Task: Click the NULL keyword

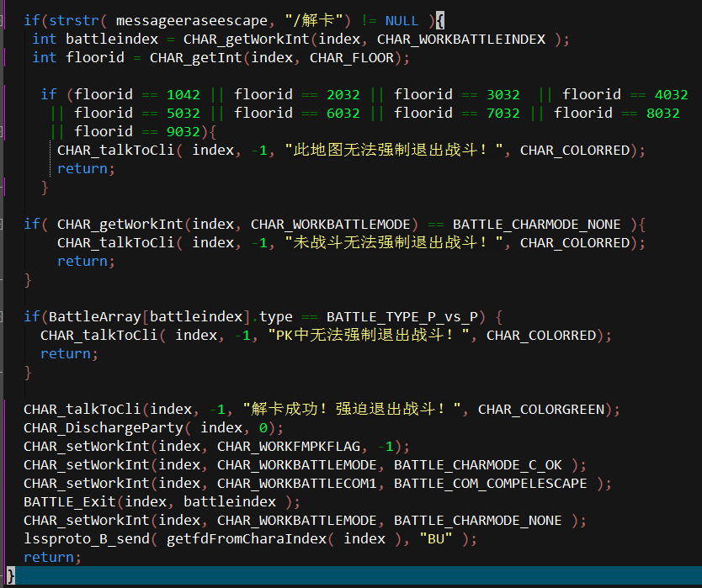Action: coord(402,20)
